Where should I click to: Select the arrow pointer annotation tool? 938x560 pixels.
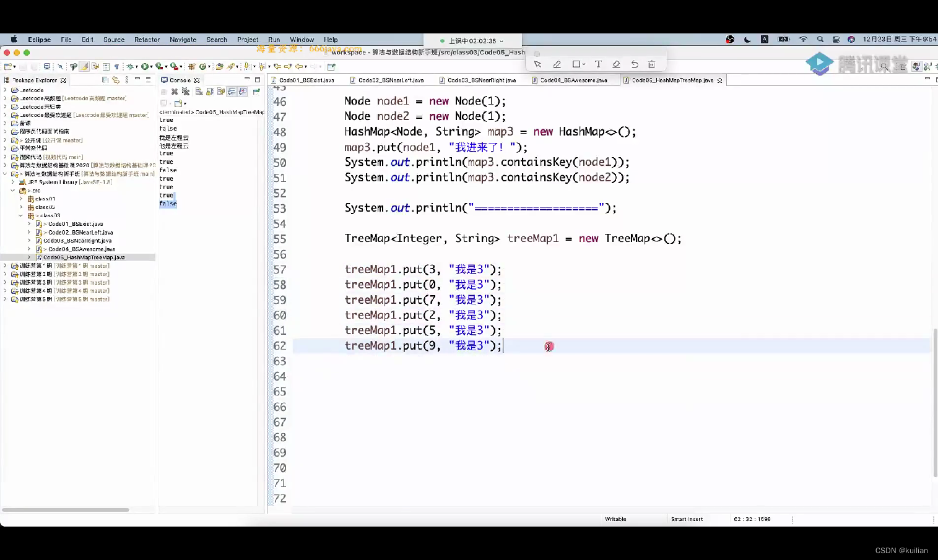click(537, 64)
